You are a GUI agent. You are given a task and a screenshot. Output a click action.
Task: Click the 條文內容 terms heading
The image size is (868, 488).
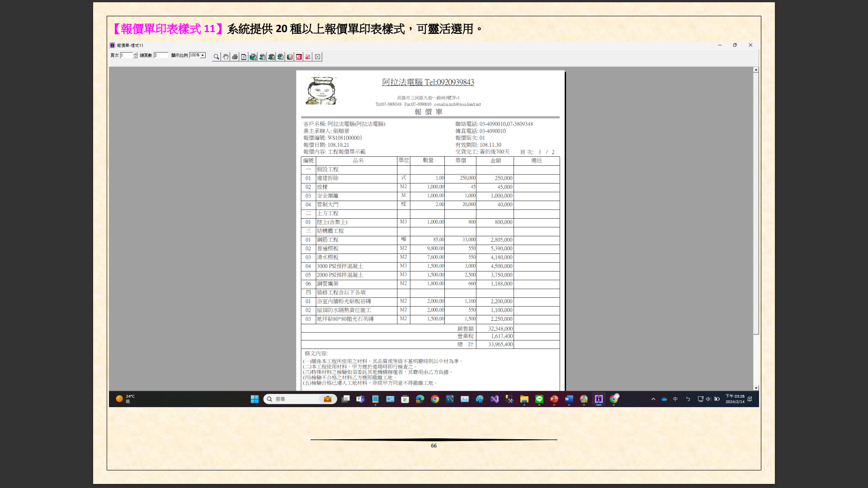316,353
